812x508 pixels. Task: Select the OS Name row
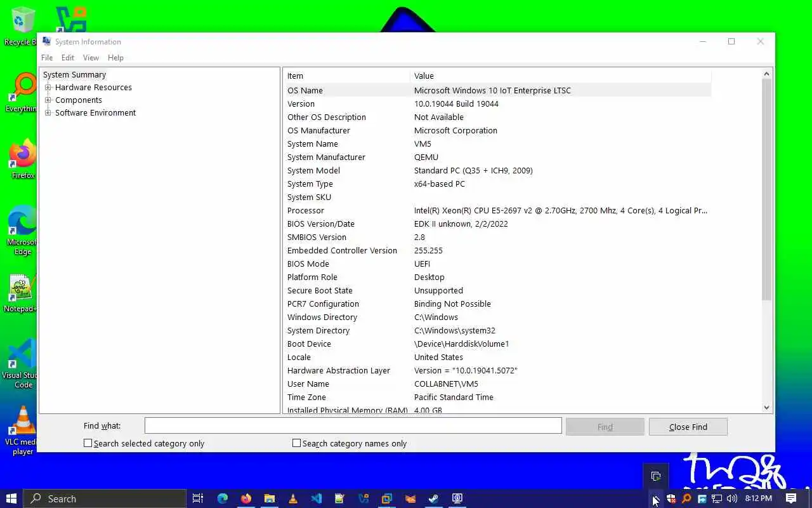pos(497,90)
